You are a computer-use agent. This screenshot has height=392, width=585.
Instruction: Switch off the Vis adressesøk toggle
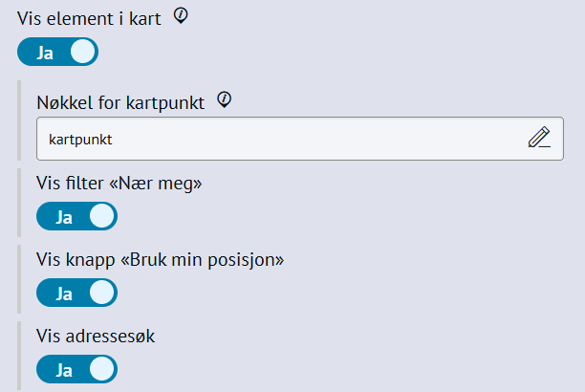(x=76, y=369)
